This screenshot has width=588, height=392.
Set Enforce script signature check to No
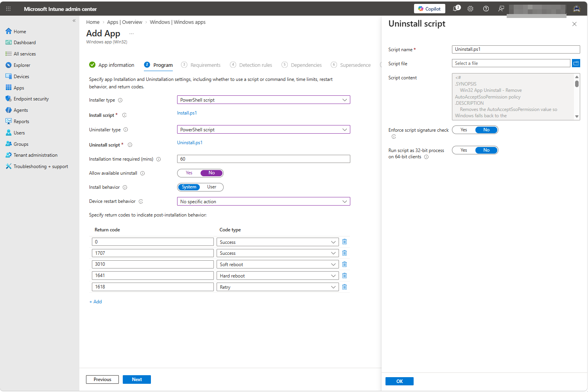(x=486, y=130)
